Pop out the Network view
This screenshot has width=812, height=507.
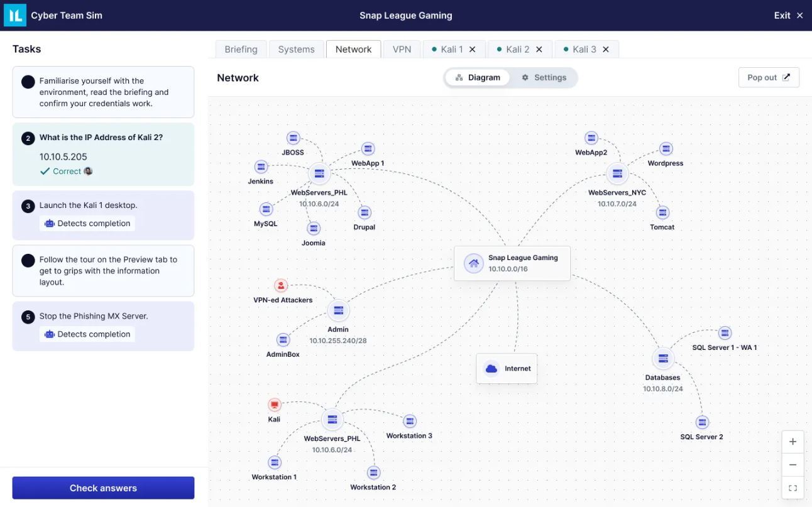(x=768, y=77)
